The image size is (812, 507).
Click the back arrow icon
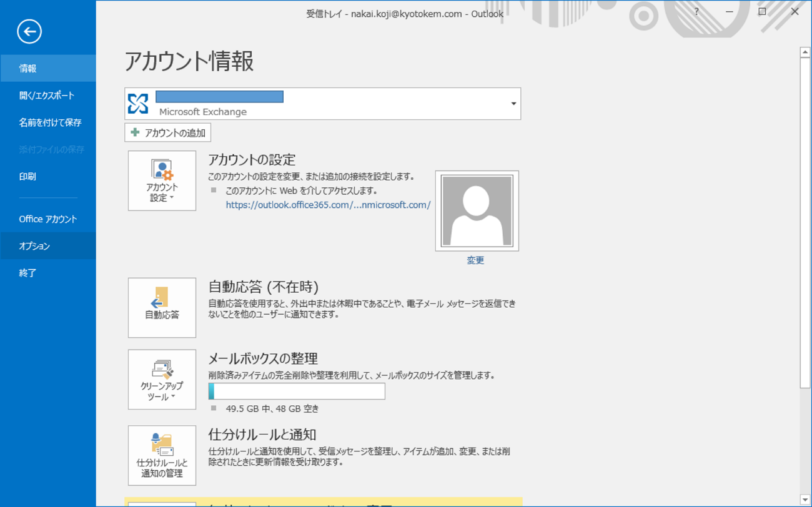tap(29, 32)
